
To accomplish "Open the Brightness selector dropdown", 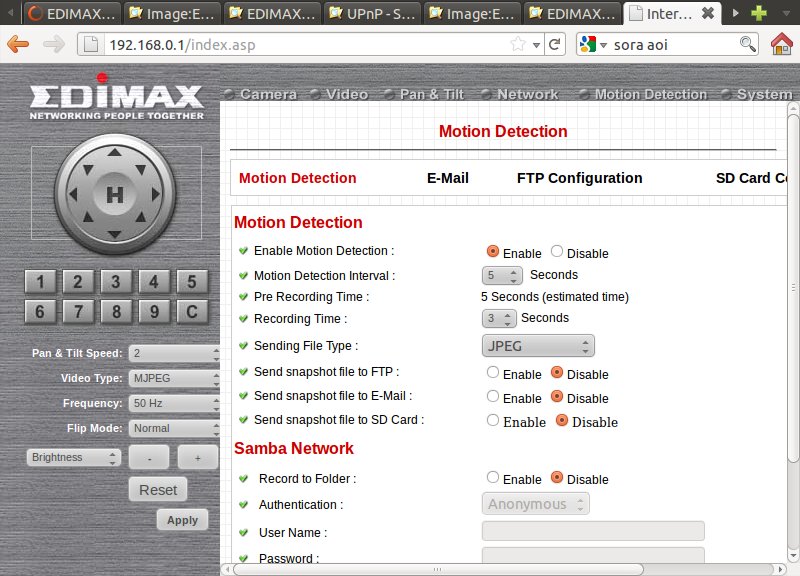I will (74, 457).
